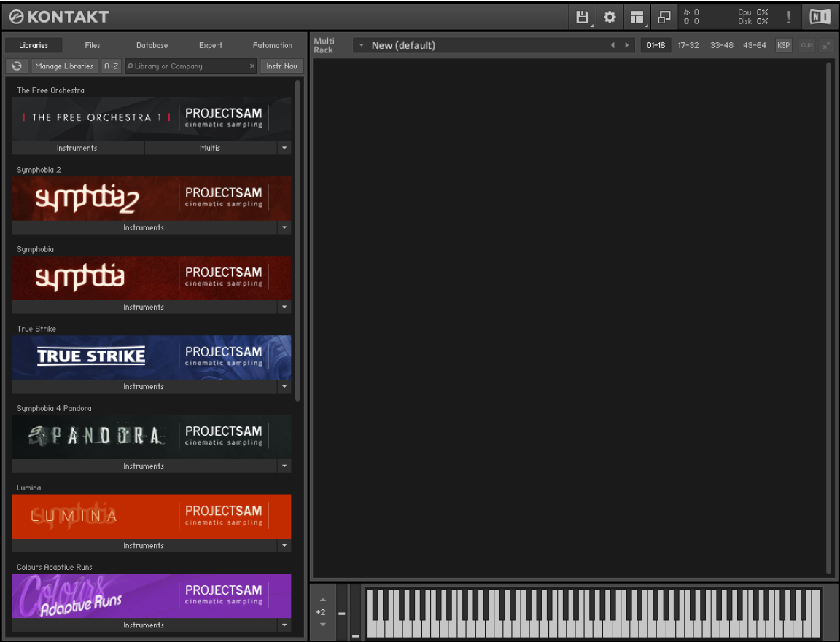The width and height of the screenshot is (840, 642).
Task: Click the minimized view window icon
Action: pyautogui.click(x=664, y=17)
